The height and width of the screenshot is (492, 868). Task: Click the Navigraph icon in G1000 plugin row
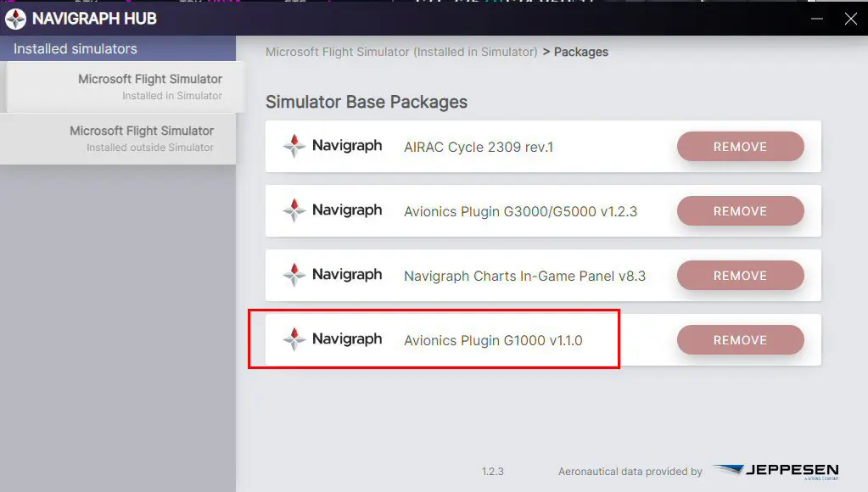pos(294,339)
